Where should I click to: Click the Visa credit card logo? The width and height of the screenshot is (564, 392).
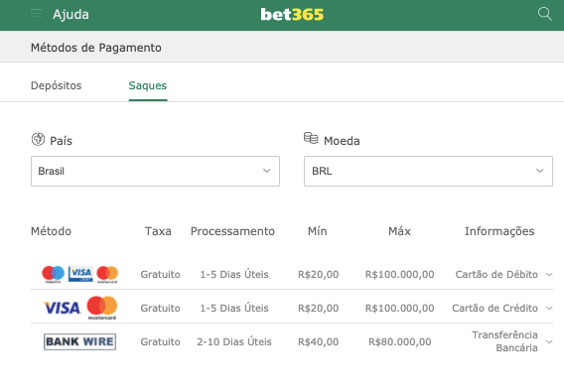[62, 308]
